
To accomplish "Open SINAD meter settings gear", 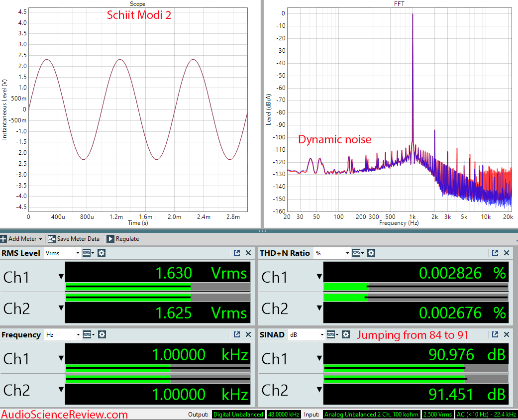I will [x=345, y=335].
